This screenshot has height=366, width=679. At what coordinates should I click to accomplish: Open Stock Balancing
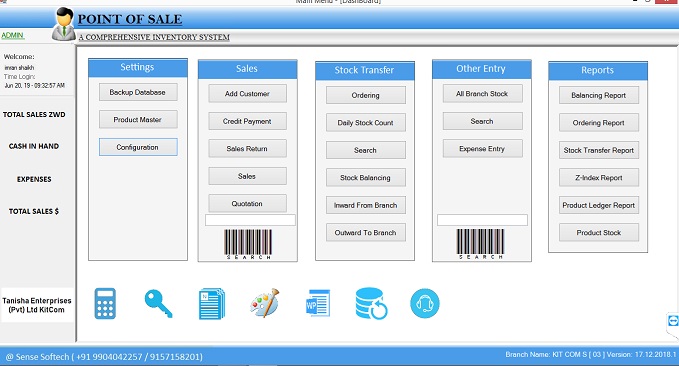365,178
